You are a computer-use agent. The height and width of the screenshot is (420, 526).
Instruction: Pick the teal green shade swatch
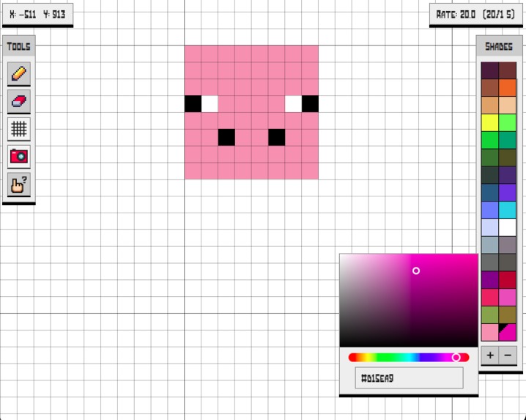[508, 140]
